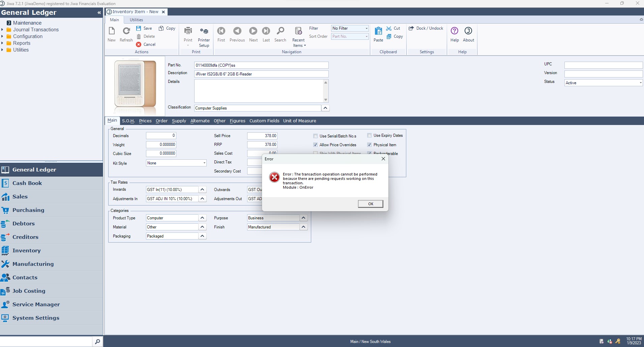
Task: Toggle the Physical Item checkbox
Action: coord(370,145)
